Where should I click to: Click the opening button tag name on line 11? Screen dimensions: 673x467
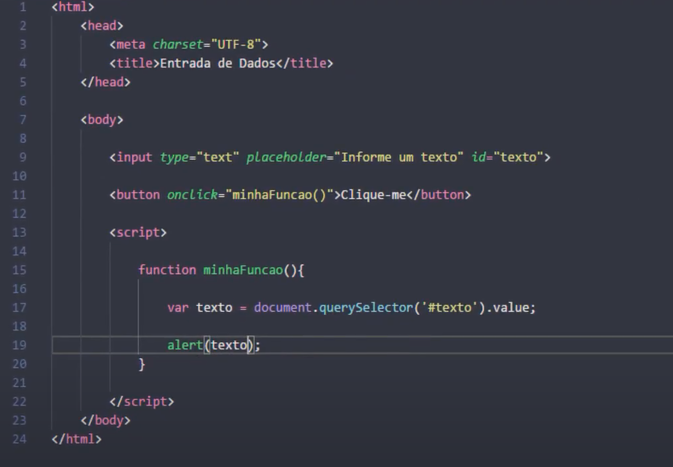[x=138, y=195]
